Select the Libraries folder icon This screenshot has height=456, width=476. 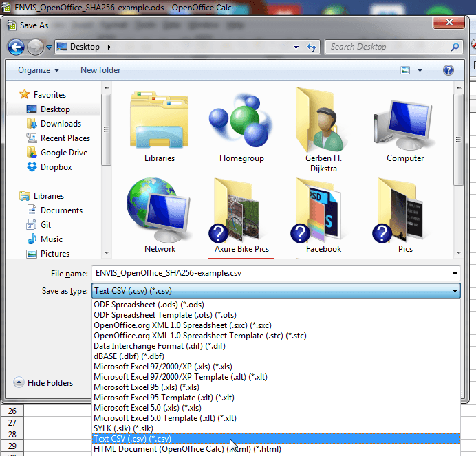click(160, 127)
